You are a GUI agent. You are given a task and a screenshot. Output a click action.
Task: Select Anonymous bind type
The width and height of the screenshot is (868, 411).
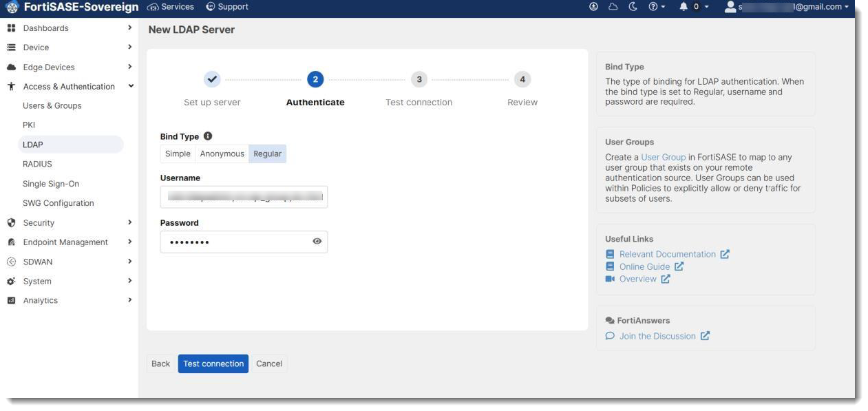[222, 154]
